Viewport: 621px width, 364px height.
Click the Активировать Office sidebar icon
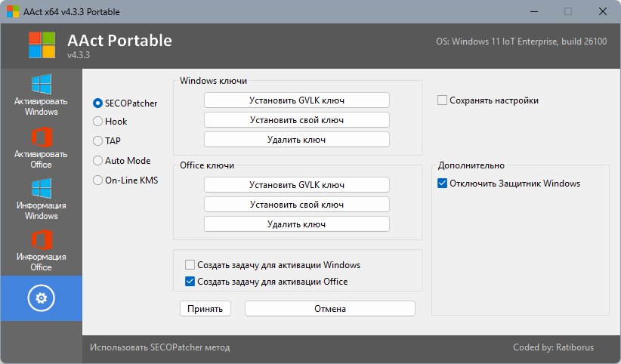tap(41, 137)
